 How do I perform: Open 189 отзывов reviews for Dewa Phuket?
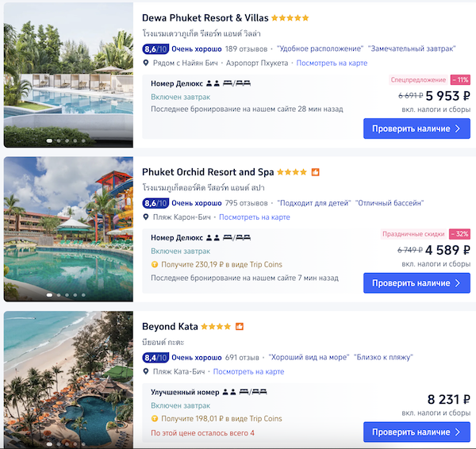click(247, 48)
